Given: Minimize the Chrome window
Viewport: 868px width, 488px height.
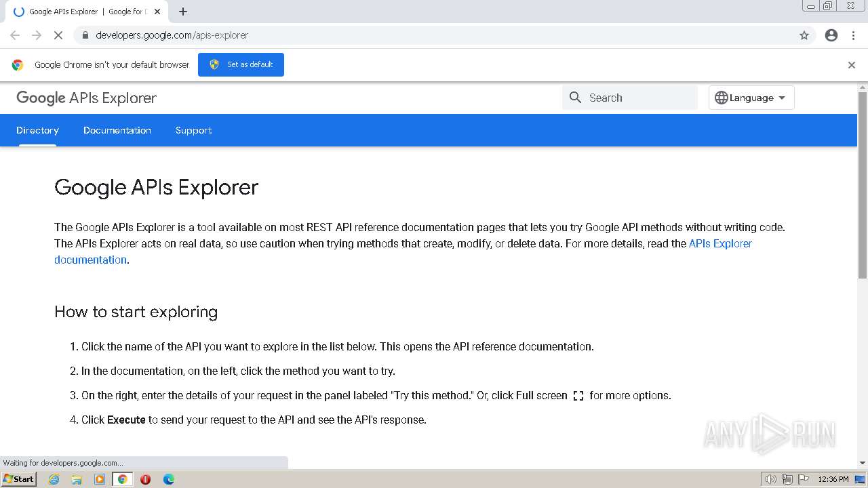Looking at the screenshot, I should tap(810, 6).
